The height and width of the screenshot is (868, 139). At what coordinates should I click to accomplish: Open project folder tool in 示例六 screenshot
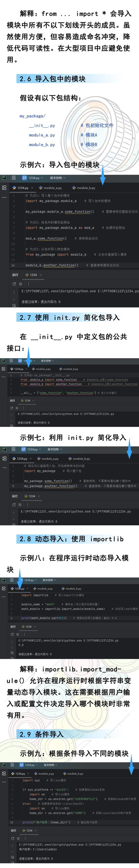pos(4,188)
